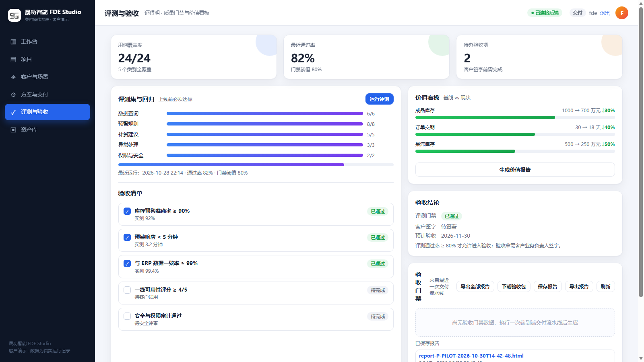The image size is (644, 362).
Task: Click 下载验收包 button
Action: point(514,286)
